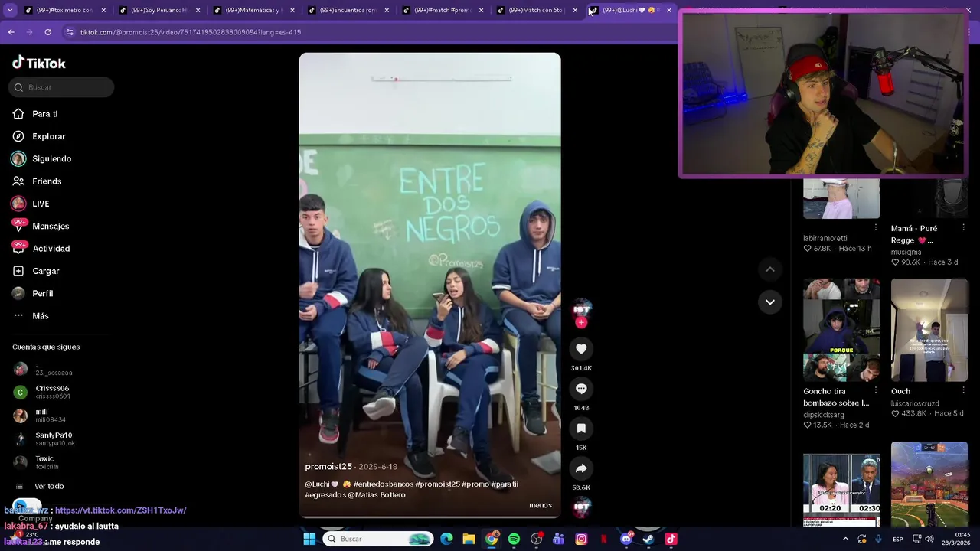Open the Goncho tira bombazo video thumbnail

pos(841,330)
